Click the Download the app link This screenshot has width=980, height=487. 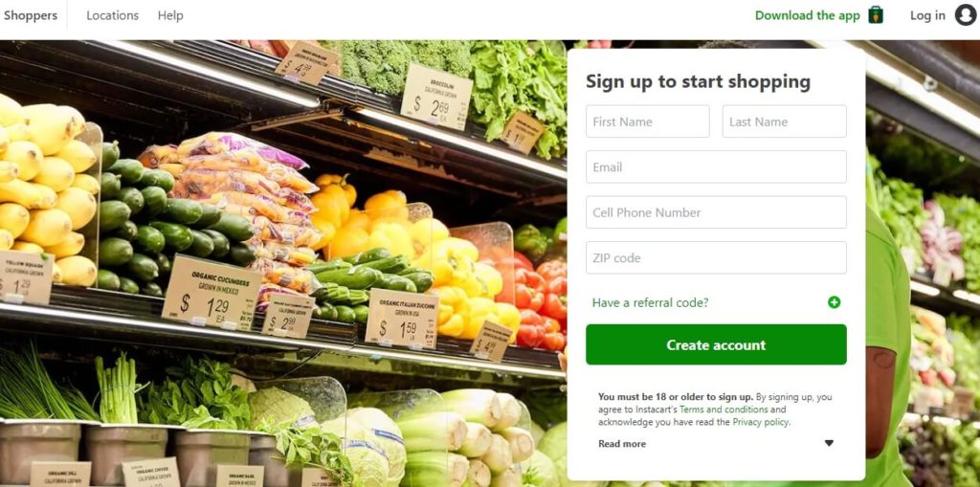click(808, 15)
